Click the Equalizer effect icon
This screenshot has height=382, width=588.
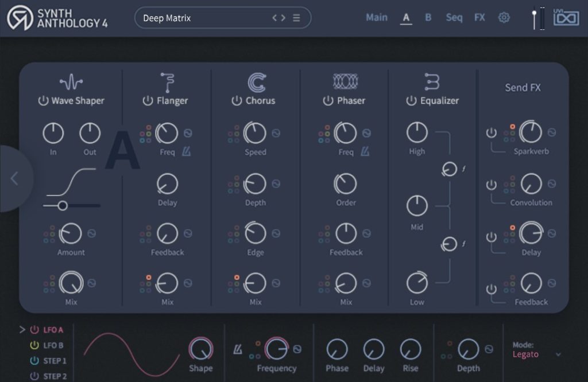click(432, 82)
